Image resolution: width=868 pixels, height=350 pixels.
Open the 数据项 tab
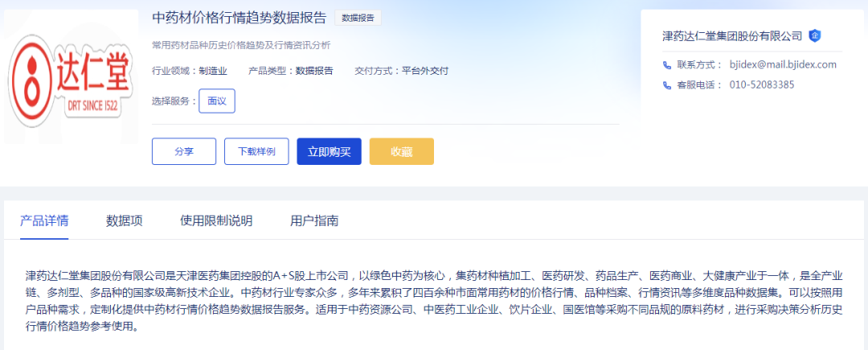click(125, 220)
